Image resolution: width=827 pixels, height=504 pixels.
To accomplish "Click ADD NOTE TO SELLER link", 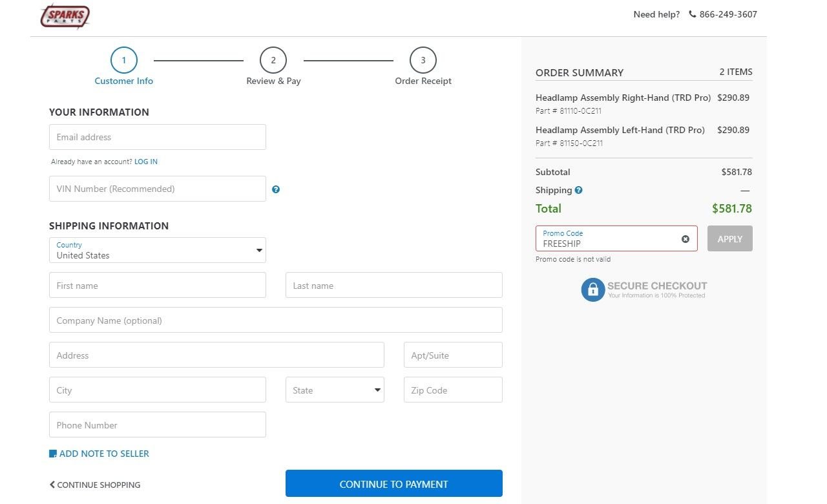I will pos(104,454).
